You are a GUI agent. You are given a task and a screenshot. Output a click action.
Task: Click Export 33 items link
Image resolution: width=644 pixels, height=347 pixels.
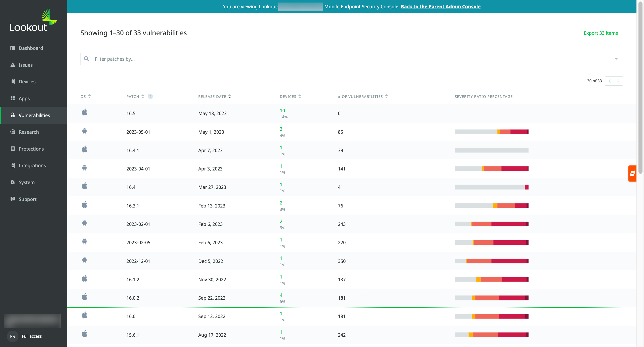pos(600,33)
